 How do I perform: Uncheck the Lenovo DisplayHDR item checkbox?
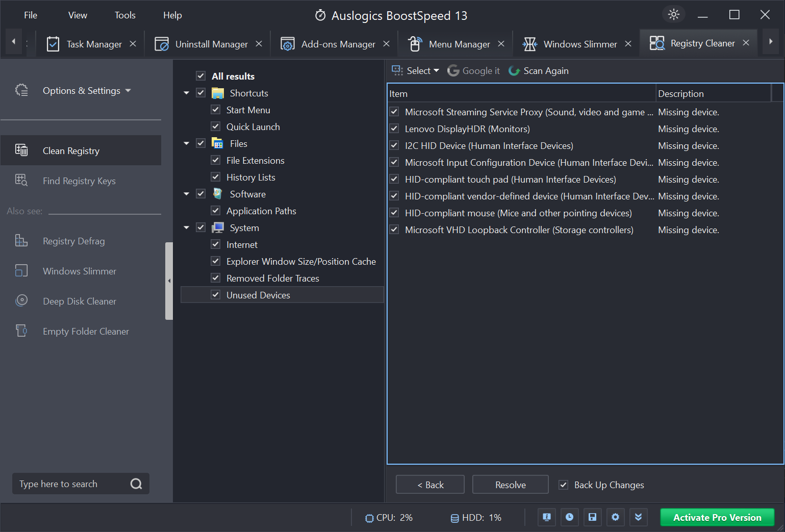[x=394, y=129]
